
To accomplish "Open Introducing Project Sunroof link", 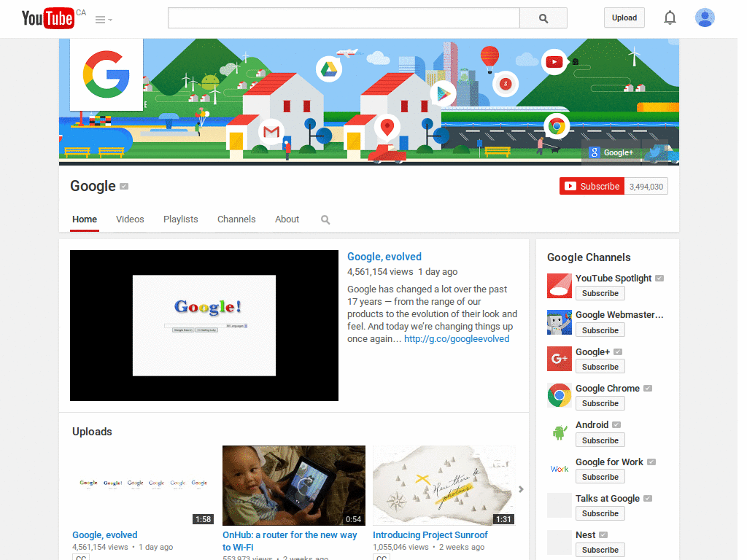I will click(x=430, y=534).
